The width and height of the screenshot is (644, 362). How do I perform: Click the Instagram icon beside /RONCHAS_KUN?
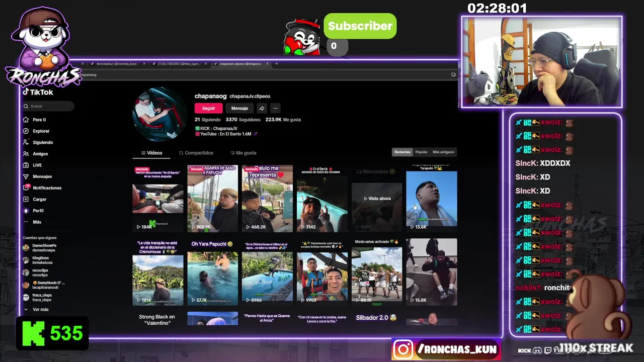[403, 349]
